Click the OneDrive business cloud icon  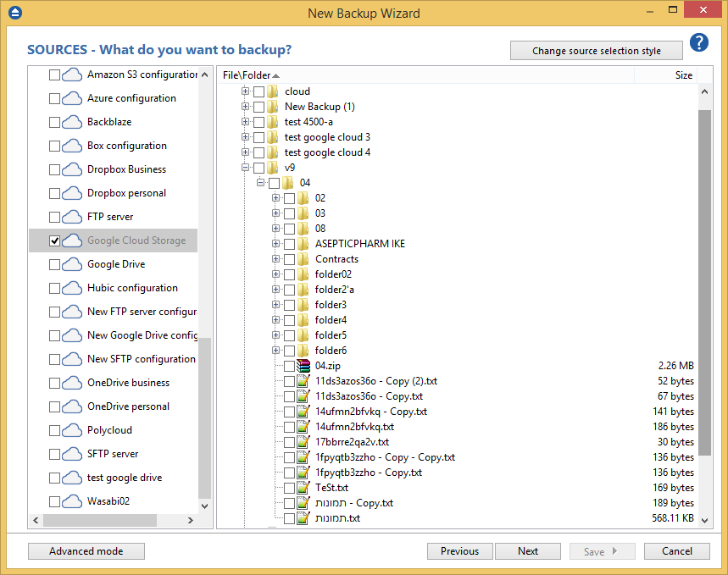pyautogui.click(x=72, y=383)
